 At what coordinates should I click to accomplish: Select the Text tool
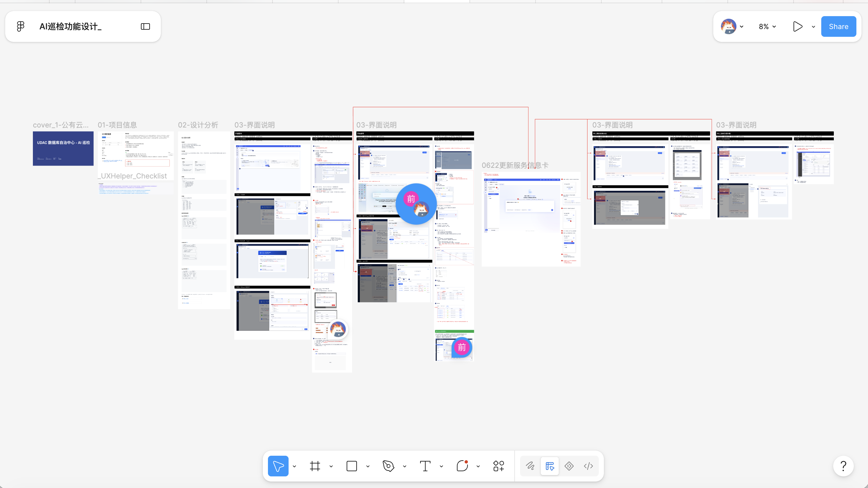coord(425,466)
